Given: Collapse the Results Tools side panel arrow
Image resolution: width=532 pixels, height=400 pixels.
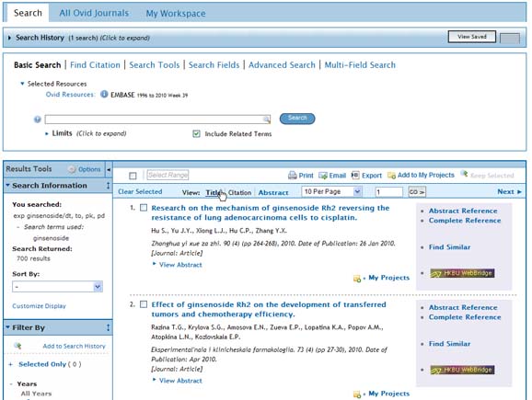Looking at the screenshot, I should point(109,169).
